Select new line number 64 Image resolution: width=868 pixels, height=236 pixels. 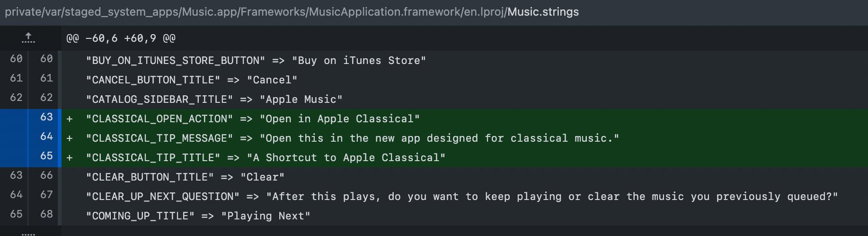point(46,136)
